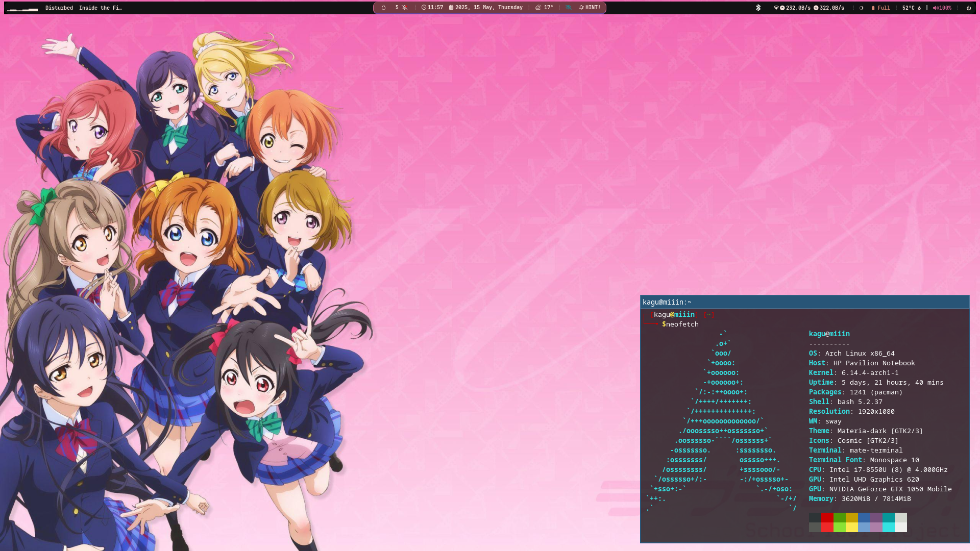Toggle the crossed-out eye icon in bar
Image resolution: width=980 pixels, height=551 pixels.
click(569, 8)
